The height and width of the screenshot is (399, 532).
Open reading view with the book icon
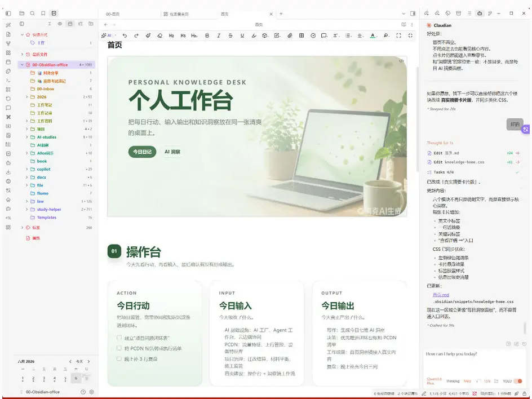[x=404, y=24]
